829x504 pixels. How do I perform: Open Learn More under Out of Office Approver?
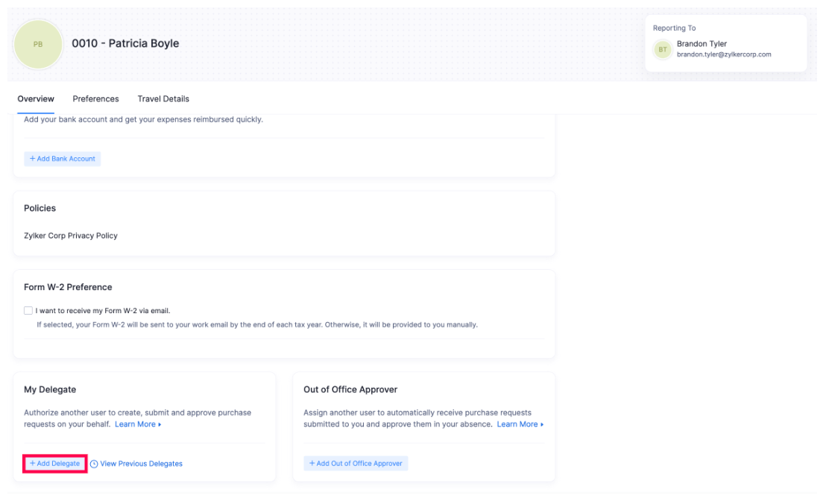[517, 424]
